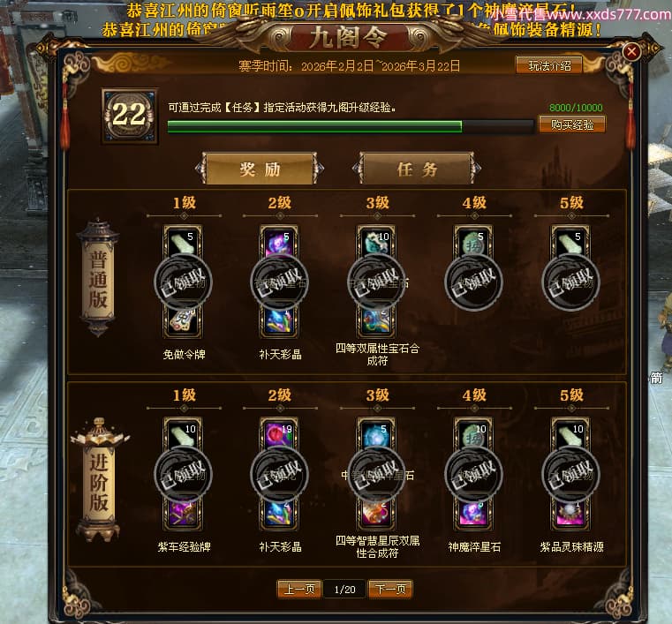This screenshot has width=672, height=624.
Task: Click the 四等双属性宝石合成符 reward icon
Action: 376,322
